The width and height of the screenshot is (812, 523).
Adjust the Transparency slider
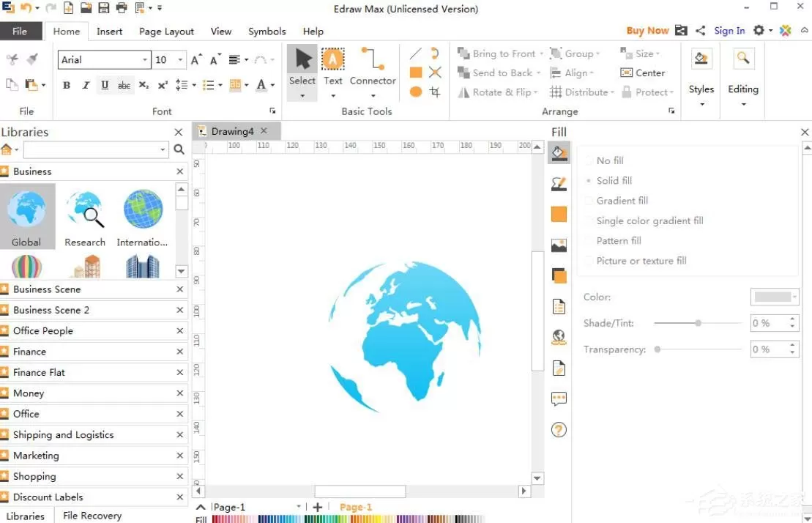coord(658,349)
